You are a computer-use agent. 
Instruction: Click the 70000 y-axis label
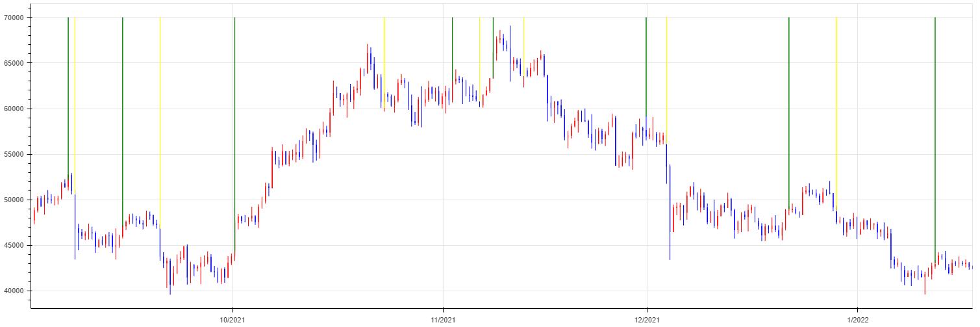tap(14, 18)
